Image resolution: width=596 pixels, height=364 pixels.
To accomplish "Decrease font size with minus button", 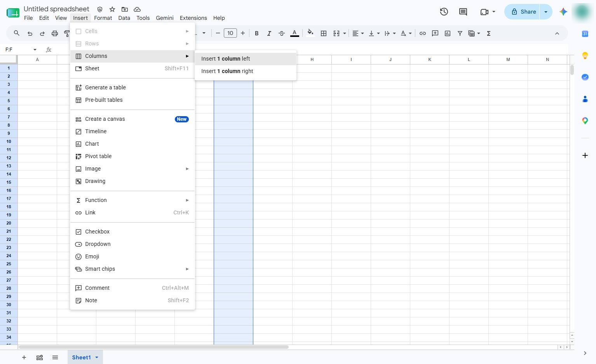I will (x=218, y=33).
